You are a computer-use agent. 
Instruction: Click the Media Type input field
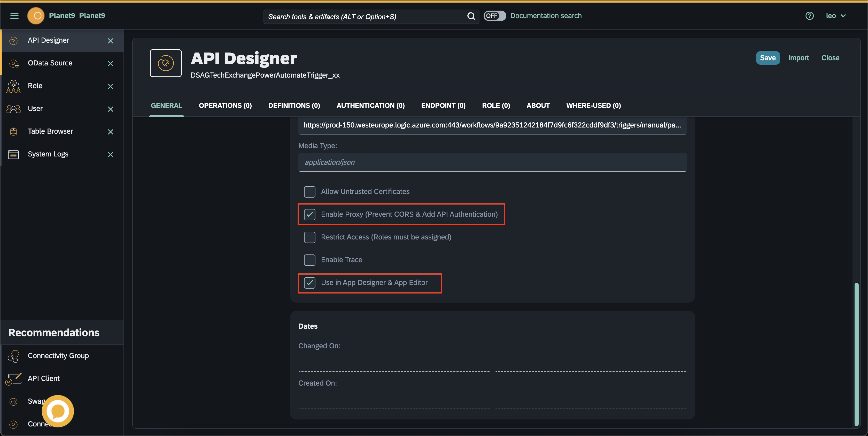492,163
